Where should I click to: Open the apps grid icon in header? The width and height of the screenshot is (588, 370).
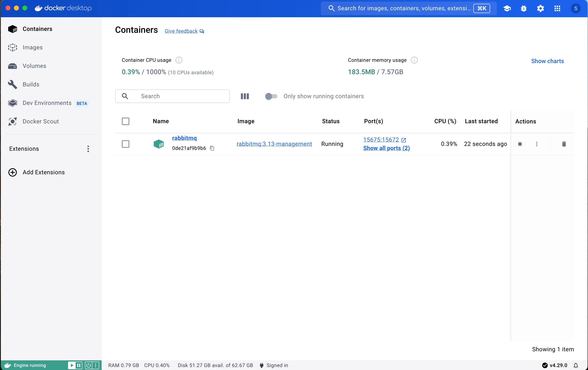pyautogui.click(x=557, y=9)
